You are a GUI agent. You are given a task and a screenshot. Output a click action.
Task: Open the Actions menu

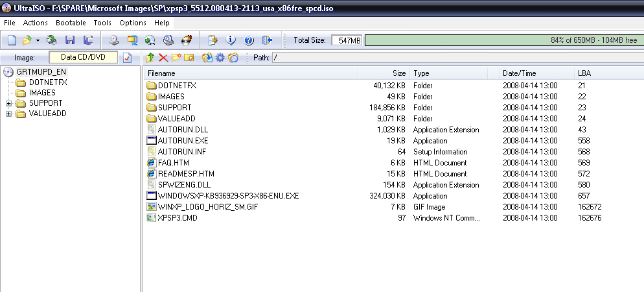[x=36, y=23]
